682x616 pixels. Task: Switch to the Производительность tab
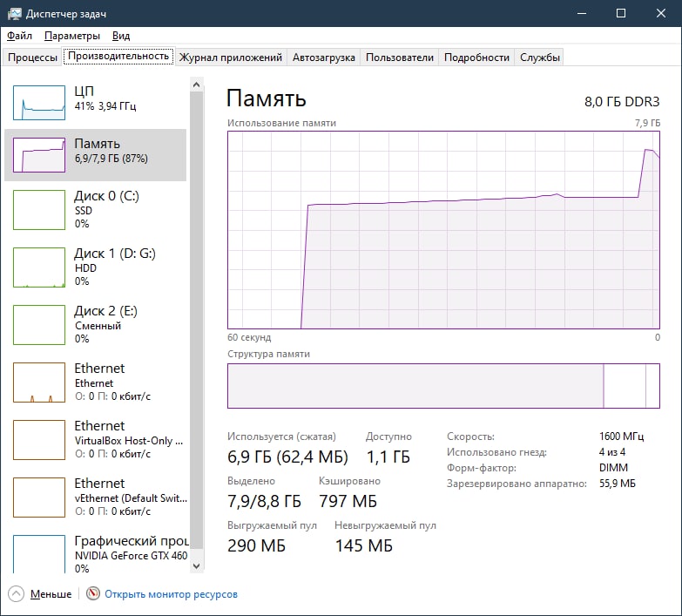coord(118,56)
